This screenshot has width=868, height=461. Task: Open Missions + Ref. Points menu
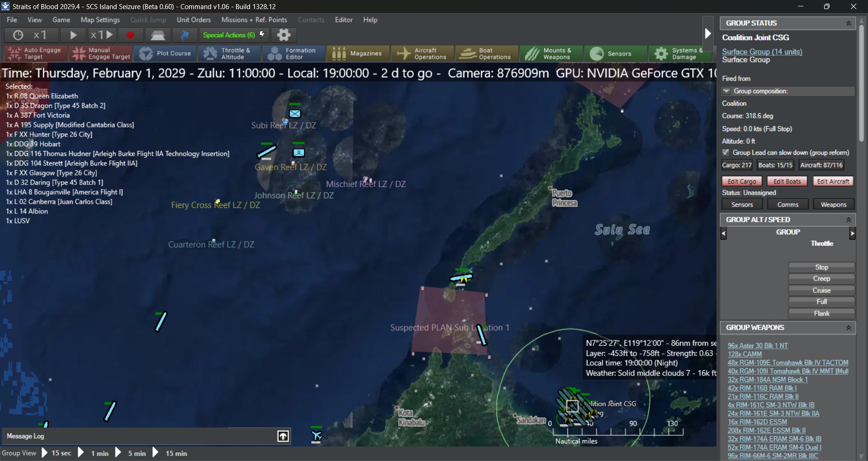point(254,20)
